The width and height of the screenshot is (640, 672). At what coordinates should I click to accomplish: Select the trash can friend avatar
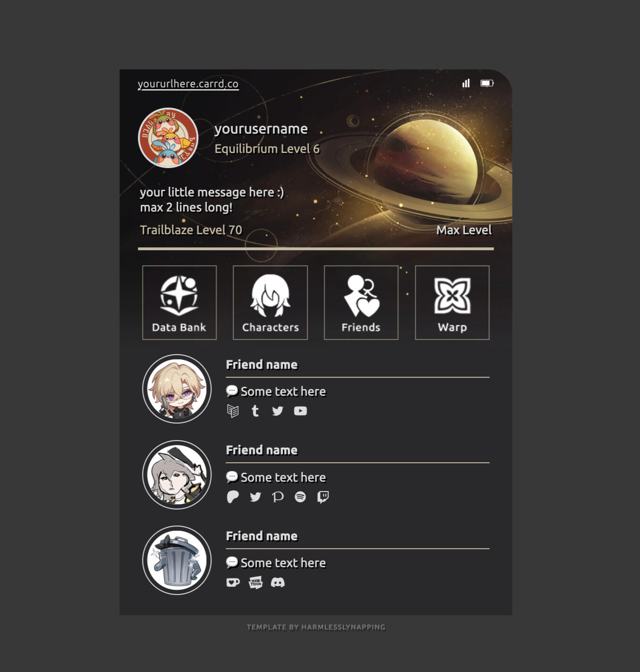click(x=177, y=560)
